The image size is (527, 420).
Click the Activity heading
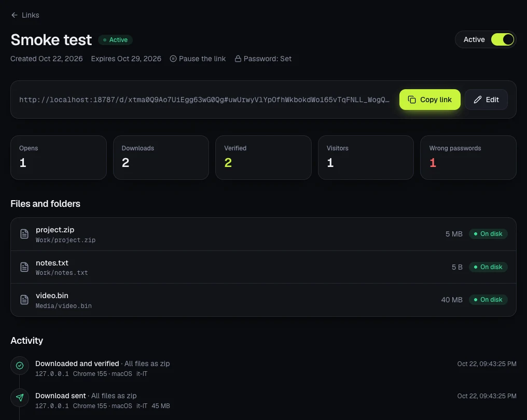click(x=27, y=341)
